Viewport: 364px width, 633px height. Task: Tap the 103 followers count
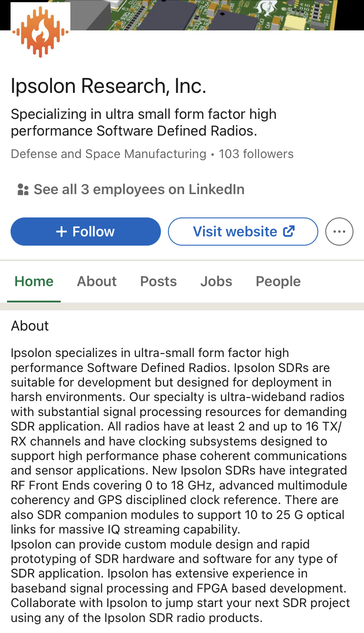click(256, 154)
